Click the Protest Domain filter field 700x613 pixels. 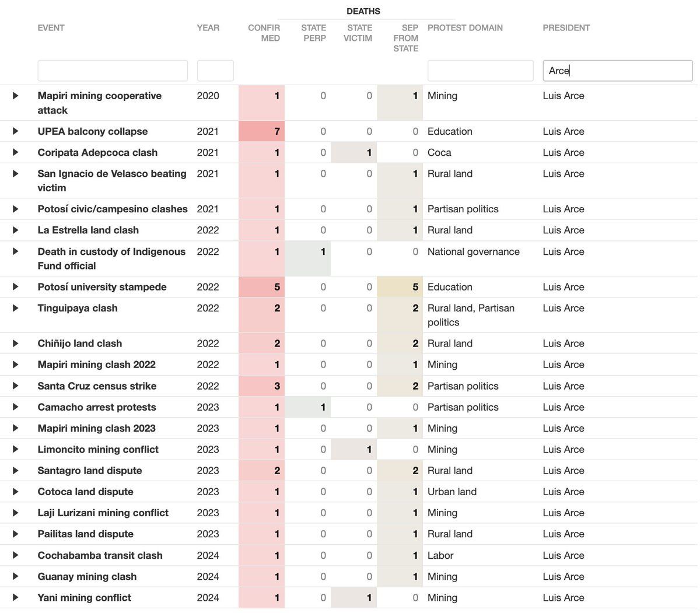(x=480, y=71)
